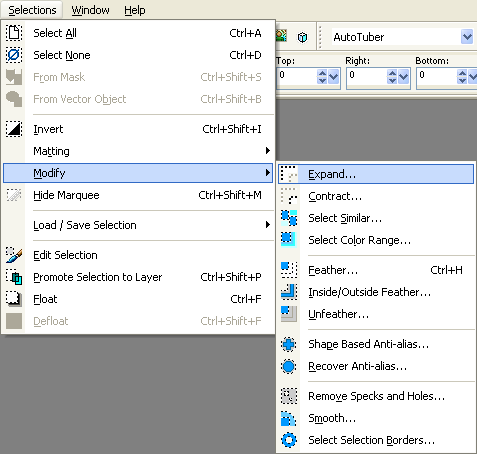
Task: Click the Select Similar icon
Action: pyautogui.click(x=289, y=218)
